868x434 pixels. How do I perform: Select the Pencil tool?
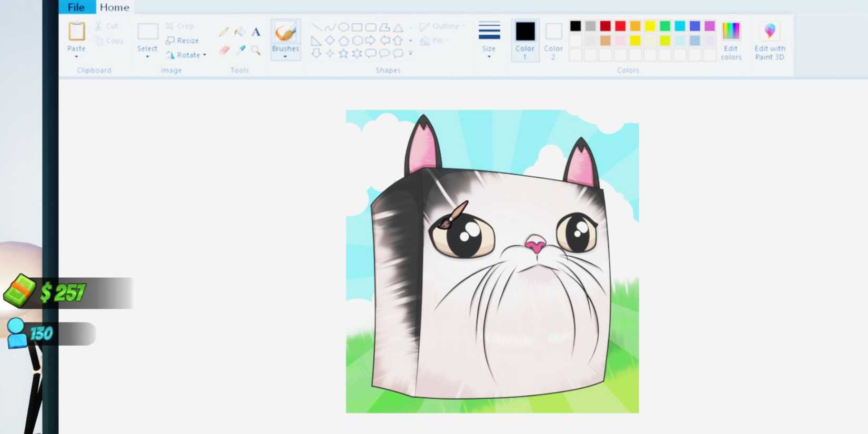click(x=224, y=32)
